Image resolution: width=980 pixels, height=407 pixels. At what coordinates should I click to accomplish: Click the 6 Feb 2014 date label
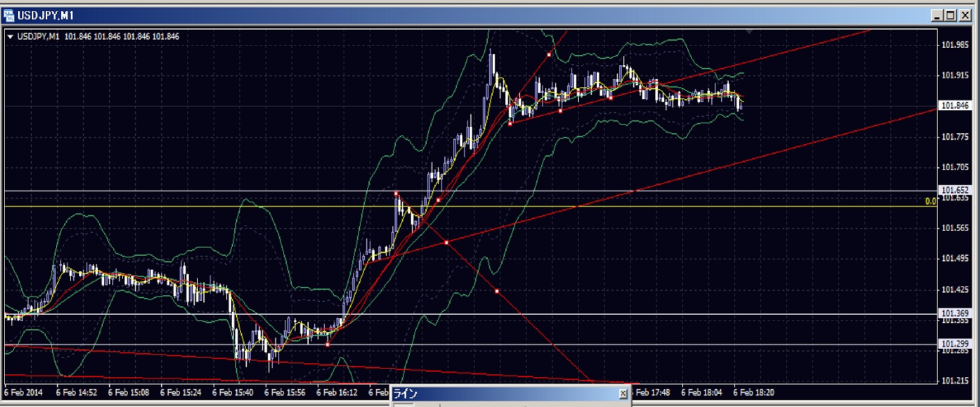tap(24, 392)
